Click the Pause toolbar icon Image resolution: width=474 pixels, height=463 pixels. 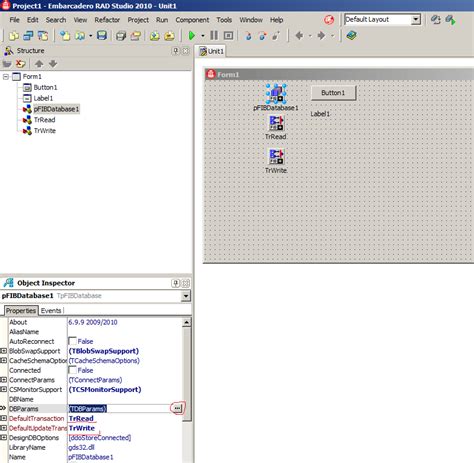pyautogui.click(x=214, y=35)
